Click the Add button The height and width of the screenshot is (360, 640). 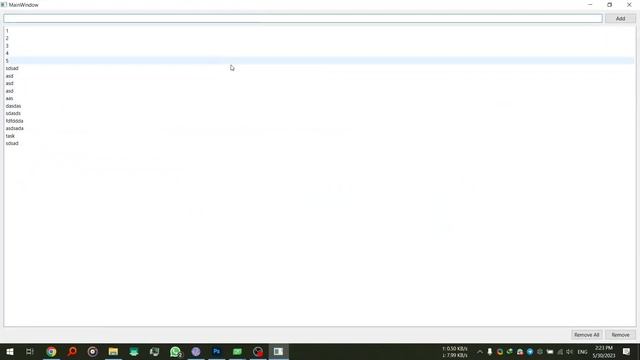[620, 18]
